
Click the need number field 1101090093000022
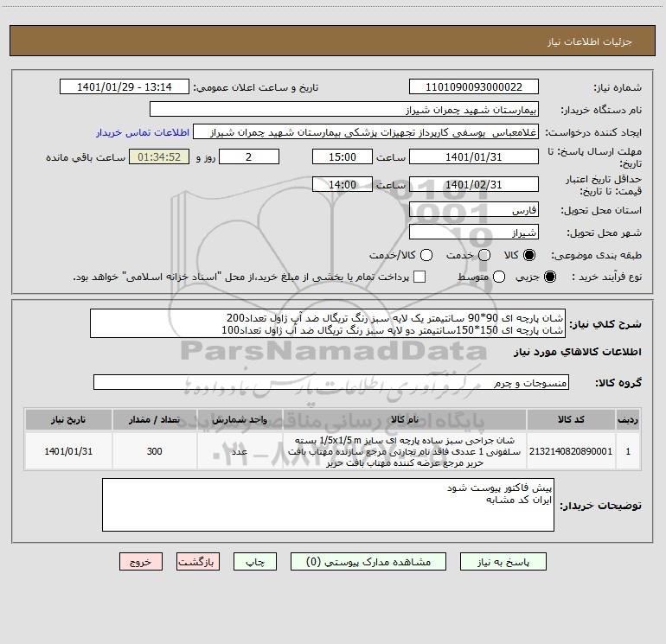(474, 86)
